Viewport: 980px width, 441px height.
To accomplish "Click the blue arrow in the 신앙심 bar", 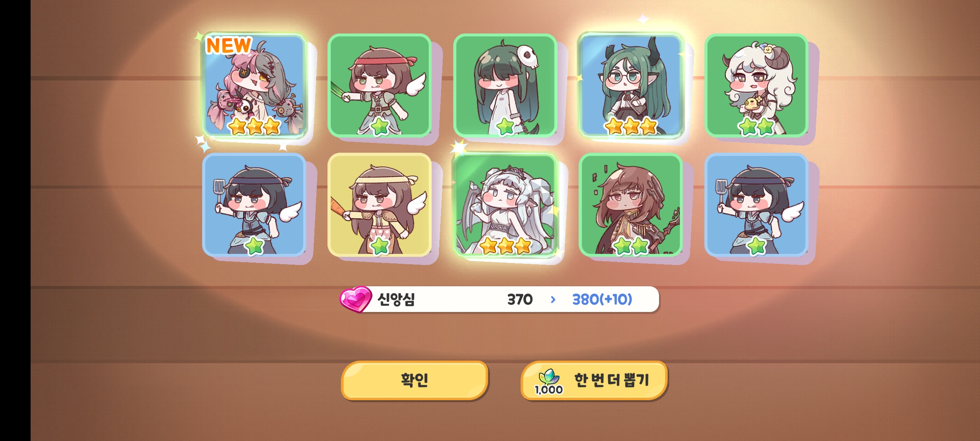I will [x=553, y=300].
